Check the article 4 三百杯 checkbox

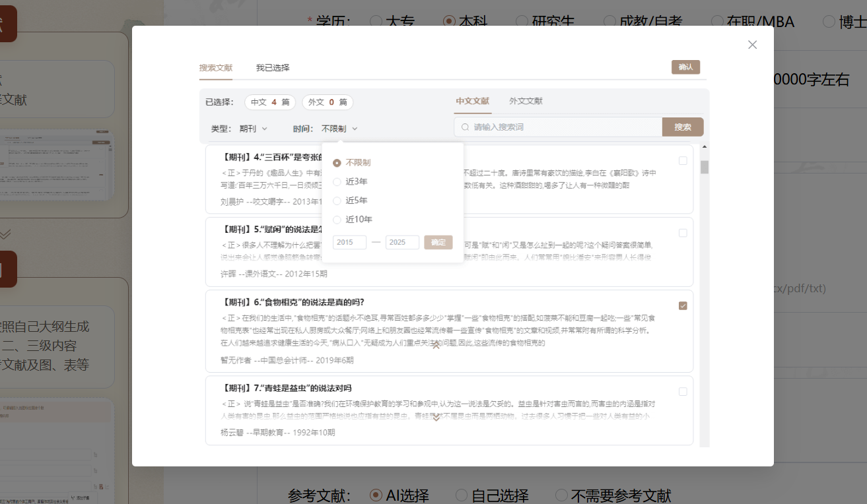point(683,160)
